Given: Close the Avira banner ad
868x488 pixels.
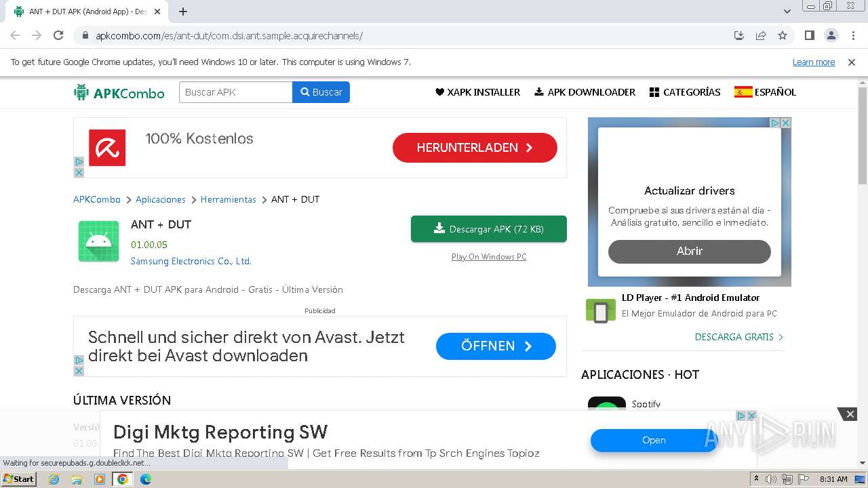Looking at the screenshot, I should [x=79, y=173].
